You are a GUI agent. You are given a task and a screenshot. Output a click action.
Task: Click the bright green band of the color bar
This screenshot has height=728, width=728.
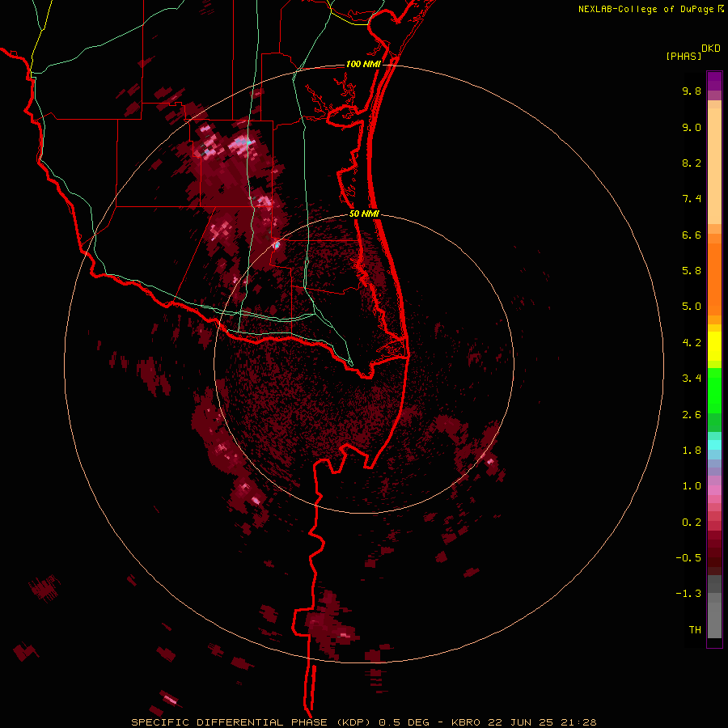click(x=714, y=390)
